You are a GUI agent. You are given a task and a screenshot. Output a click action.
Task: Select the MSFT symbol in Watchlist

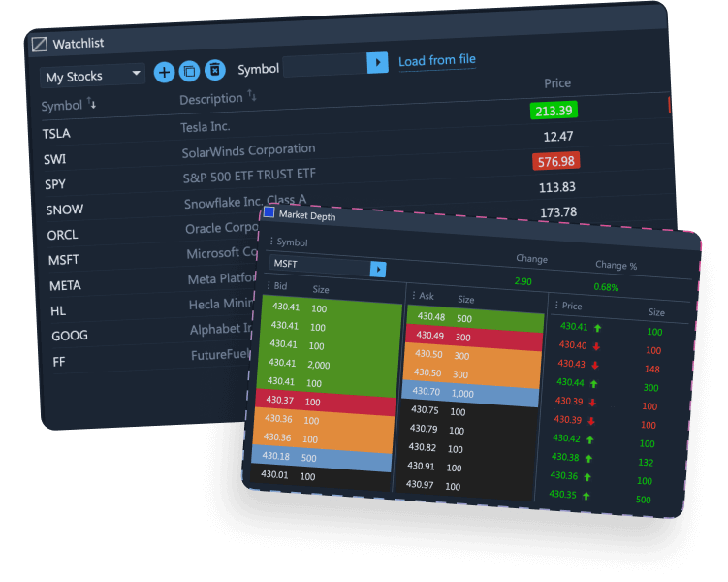[64, 260]
